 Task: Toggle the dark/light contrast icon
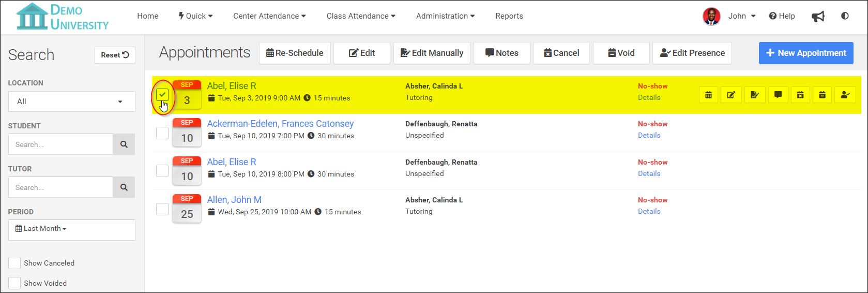point(845,16)
